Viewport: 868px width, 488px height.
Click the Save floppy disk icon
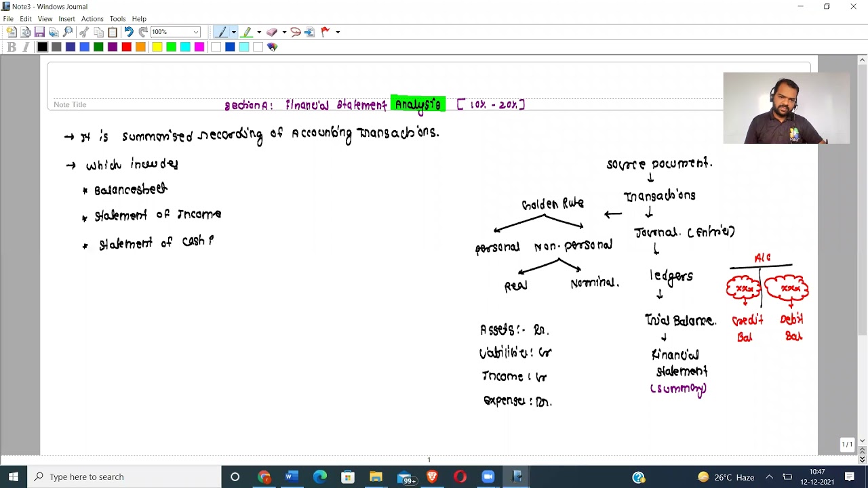39,32
